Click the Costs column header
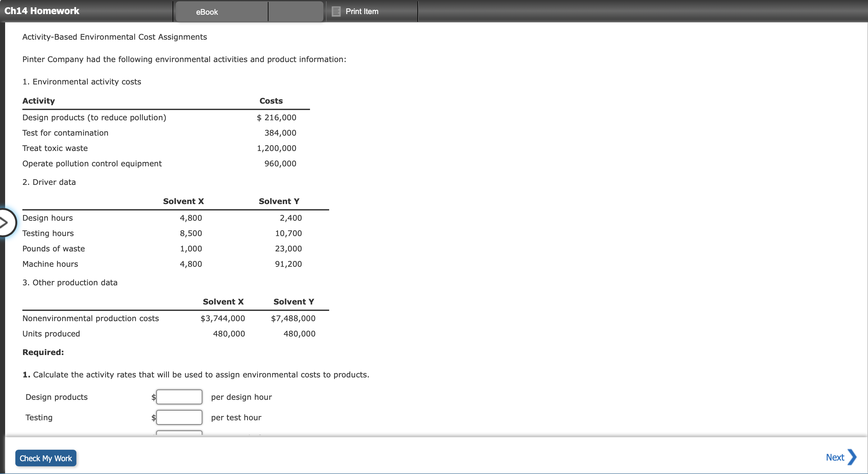Image resolution: width=868 pixels, height=474 pixels. [271, 100]
